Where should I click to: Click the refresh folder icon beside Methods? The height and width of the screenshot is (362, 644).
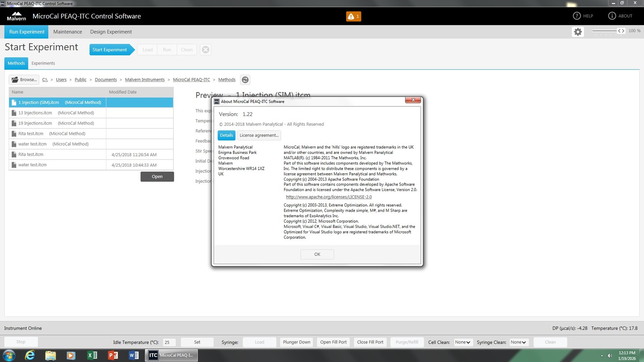(245, 80)
